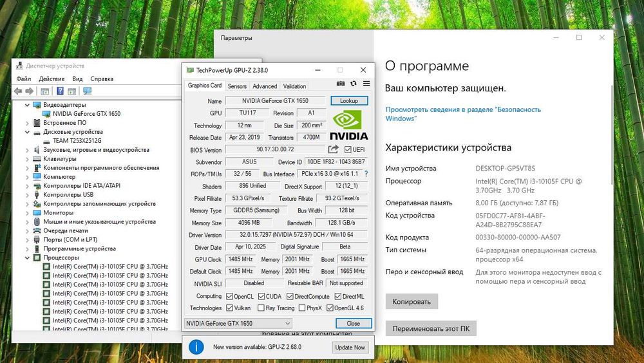644x363 pixels.
Task: Click Переименовать этот ПК button
Action: tap(431, 328)
